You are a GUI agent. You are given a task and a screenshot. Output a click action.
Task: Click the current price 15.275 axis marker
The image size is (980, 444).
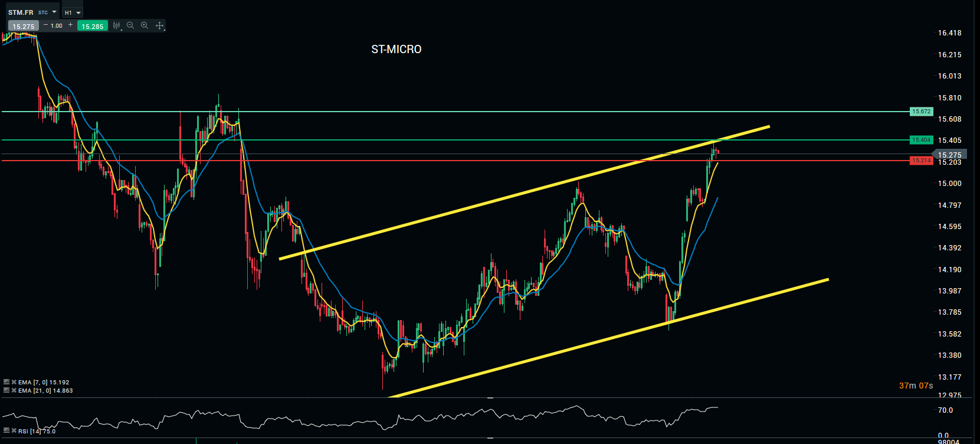(x=949, y=155)
